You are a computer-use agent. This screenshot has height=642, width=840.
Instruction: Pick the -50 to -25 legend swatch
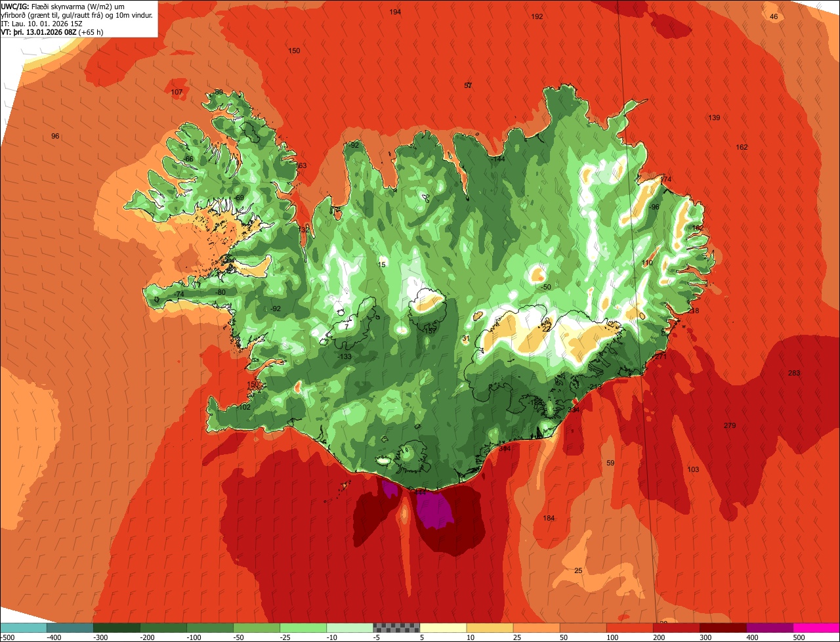(x=257, y=628)
